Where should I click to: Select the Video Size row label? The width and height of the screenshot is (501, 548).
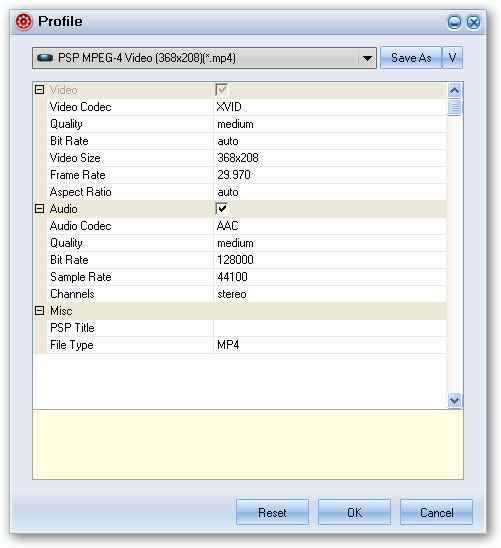pyautogui.click(x=75, y=158)
